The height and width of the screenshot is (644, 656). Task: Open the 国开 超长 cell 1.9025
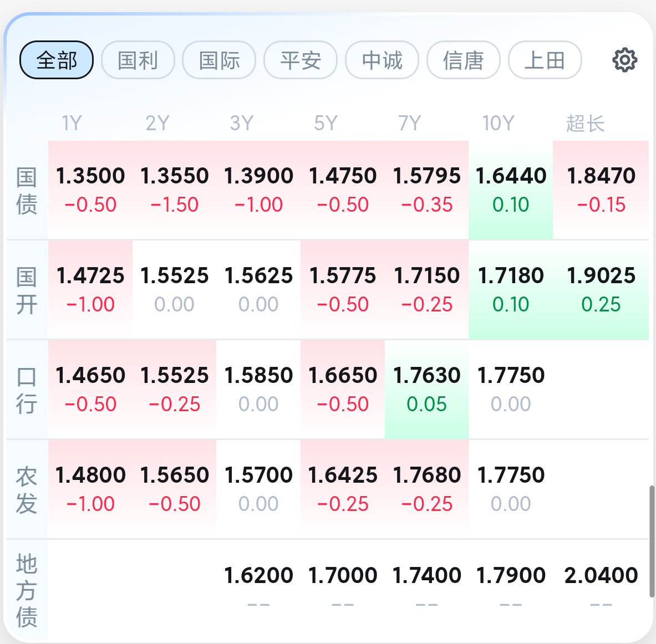coord(601,290)
